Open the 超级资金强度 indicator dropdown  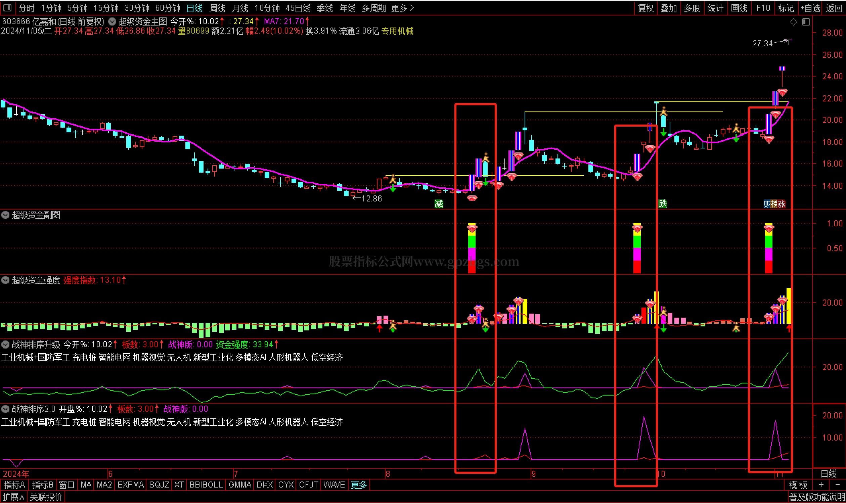5,280
